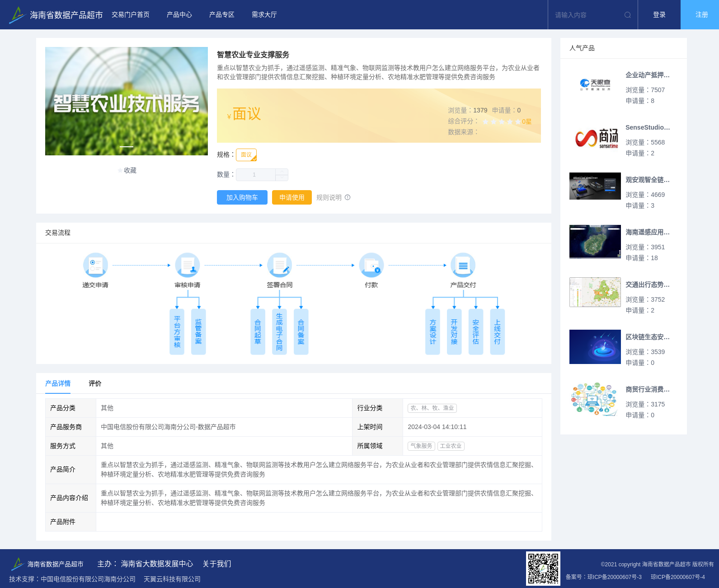
Task: Click the 递交申请 step icon
Action: 95,265
